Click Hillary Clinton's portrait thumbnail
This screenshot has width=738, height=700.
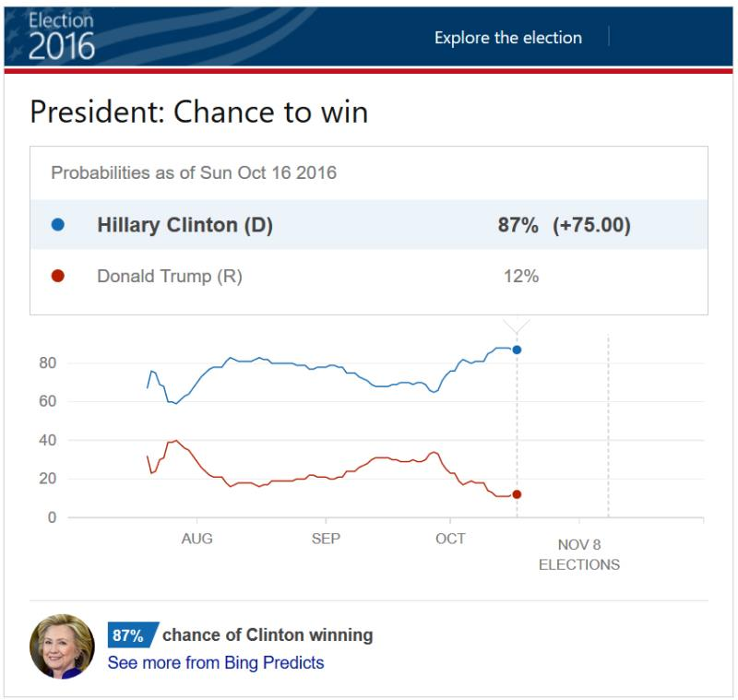coord(63,647)
